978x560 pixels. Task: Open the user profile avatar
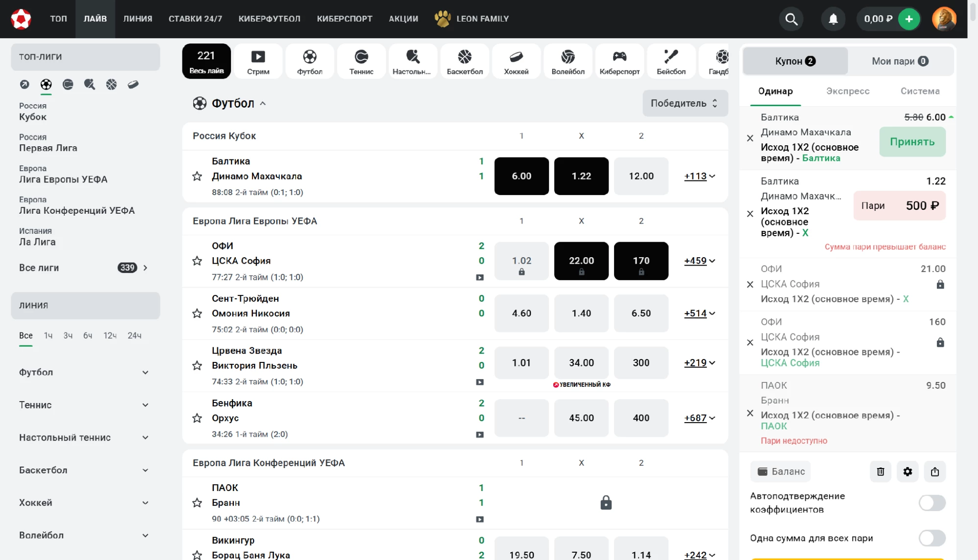click(944, 19)
